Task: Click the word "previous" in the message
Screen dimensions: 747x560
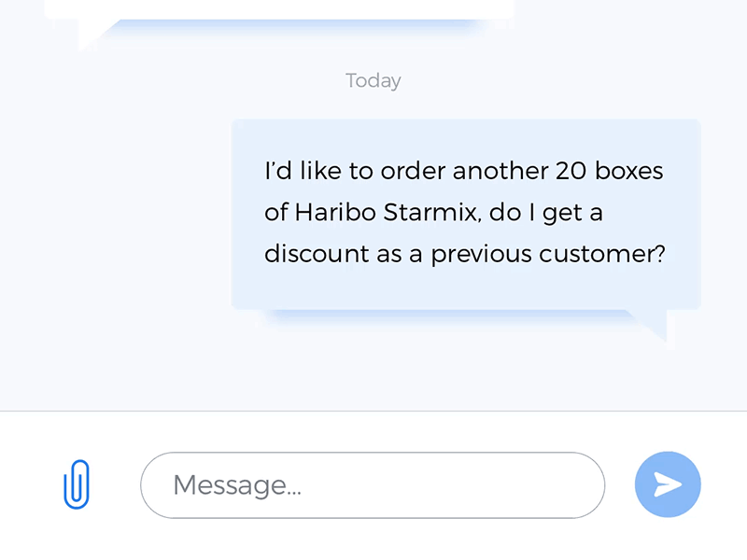Action: pyautogui.click(x=482, y=254)
